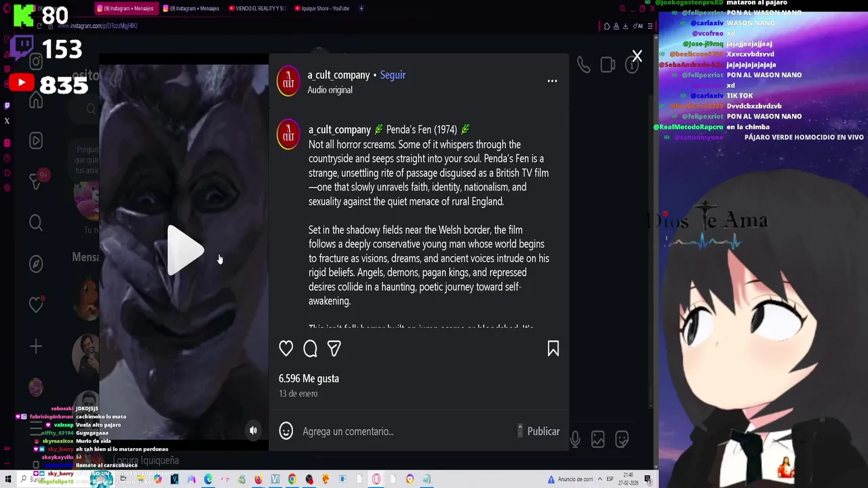Click the voice message microphone icon
The image size is (868, 488).
(575, 439)
